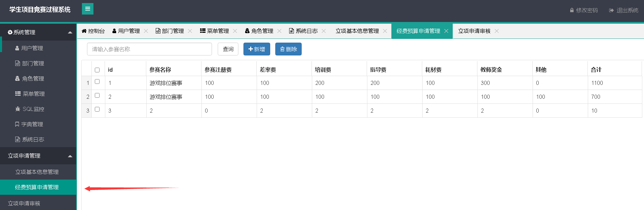The height and width of the screenshot is (210, 644).
Task: Close the 部门管理 tab
Action: pos(190,31)
